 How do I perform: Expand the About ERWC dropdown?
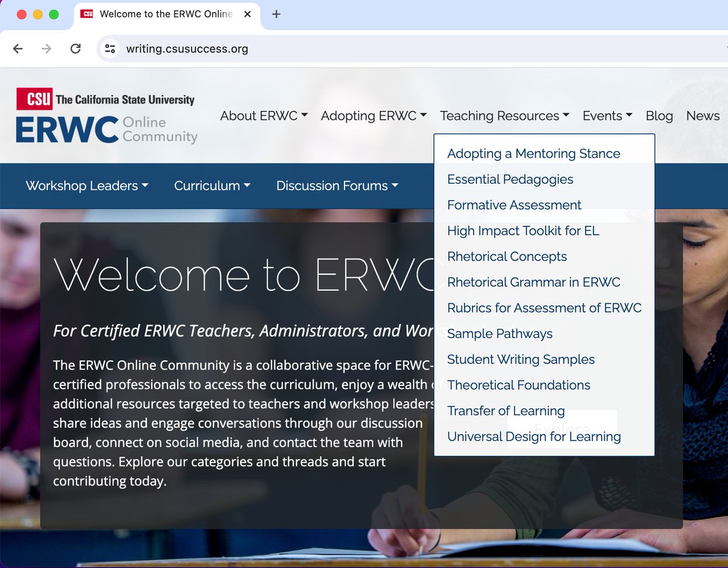pyautogui.click(x=264, y=116)
